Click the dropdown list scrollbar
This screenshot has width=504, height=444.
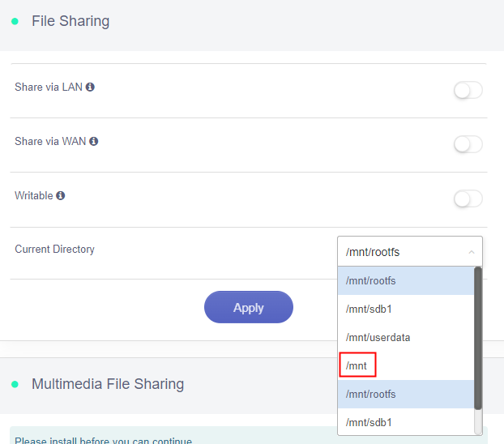(x=478, y=340)
